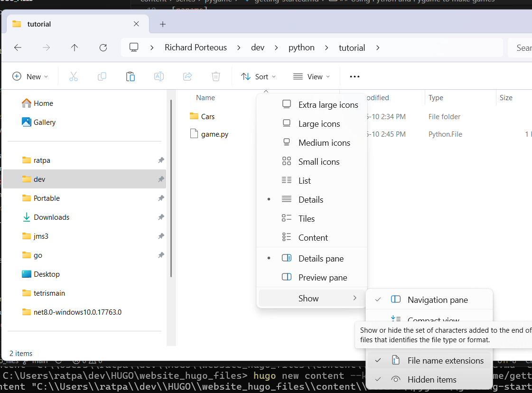Viewport: 532px width, 393px height.
Task: Click the Delete trash can icon
Action: [x=216, y=76]
